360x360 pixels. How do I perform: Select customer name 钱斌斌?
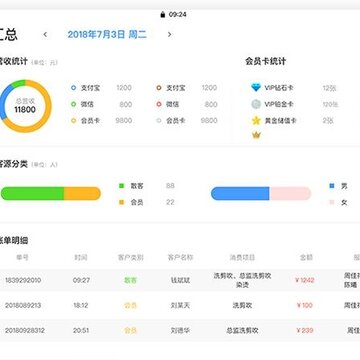180,280
